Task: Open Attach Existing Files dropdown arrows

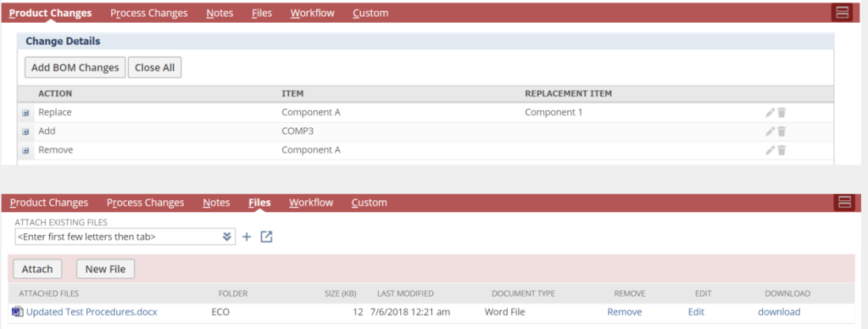Action: pyautogui.click(x=226, y=237)
